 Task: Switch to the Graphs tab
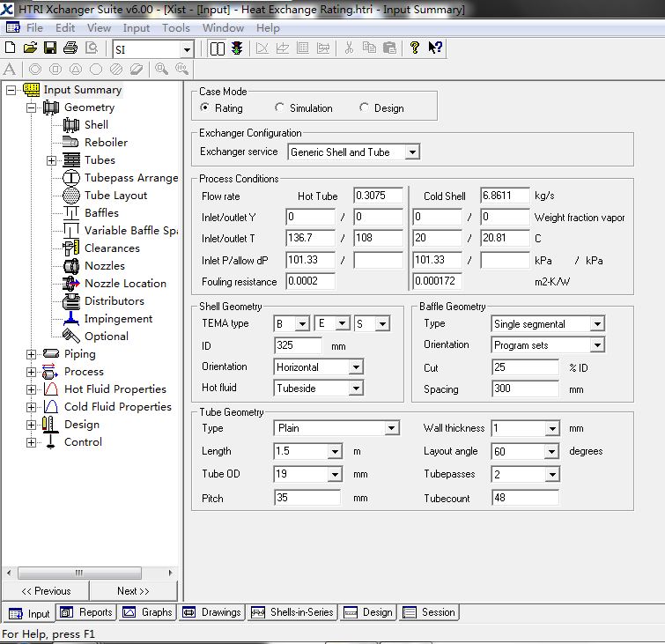point(147,612)
